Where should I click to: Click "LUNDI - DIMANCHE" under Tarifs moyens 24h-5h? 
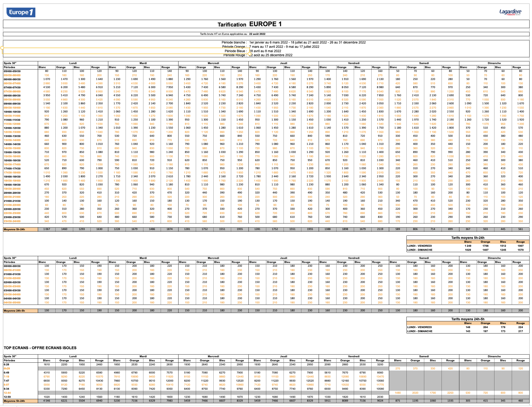click(x=420, y=331)
